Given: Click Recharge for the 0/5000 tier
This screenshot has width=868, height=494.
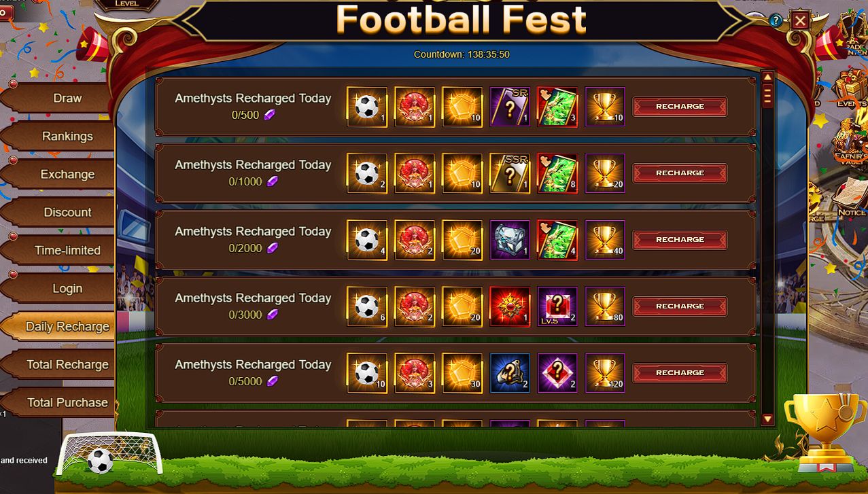Looking at the screenshot, I should pos(680,373).
